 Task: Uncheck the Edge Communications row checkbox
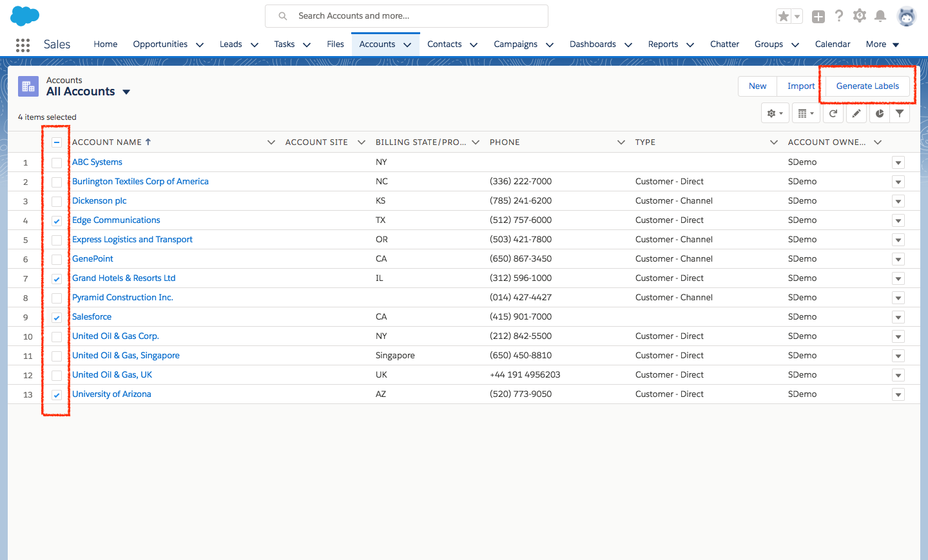(57, 221)
